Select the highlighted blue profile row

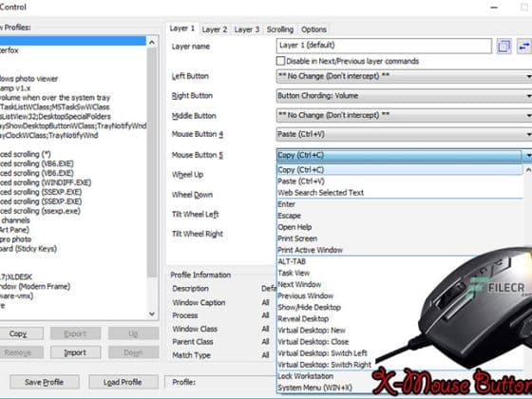(x=73, y=41)
